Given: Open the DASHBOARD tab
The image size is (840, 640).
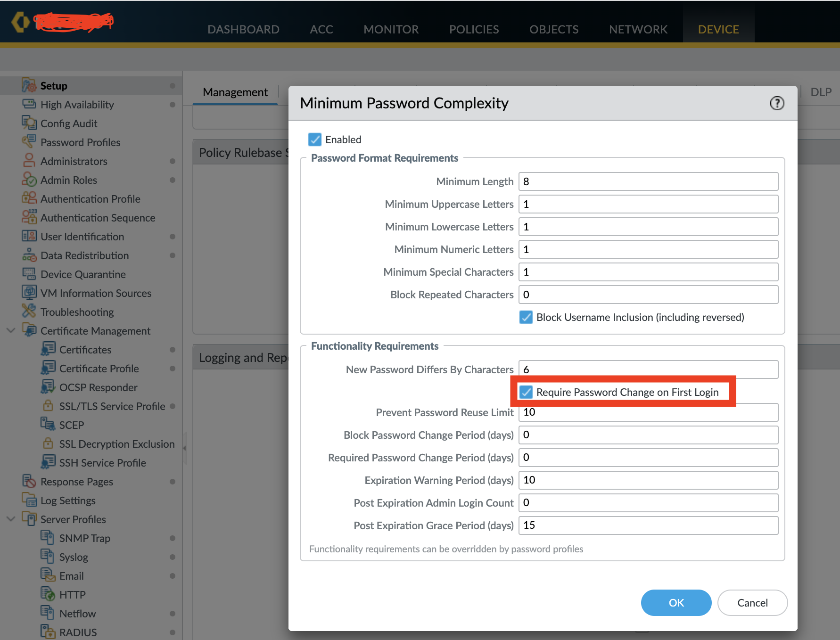Looking at the screenshot, I should 243,29.
